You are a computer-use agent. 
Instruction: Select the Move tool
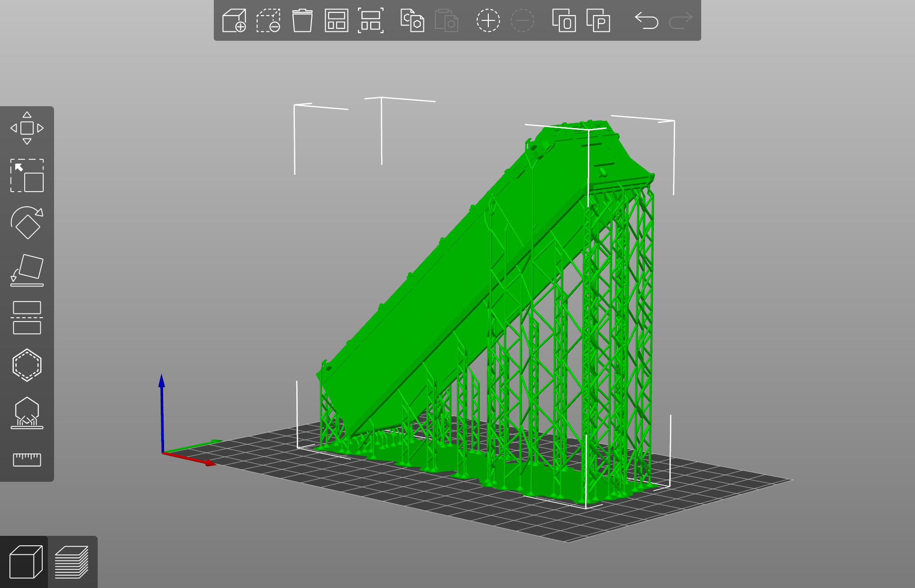(x=27, y=128)
